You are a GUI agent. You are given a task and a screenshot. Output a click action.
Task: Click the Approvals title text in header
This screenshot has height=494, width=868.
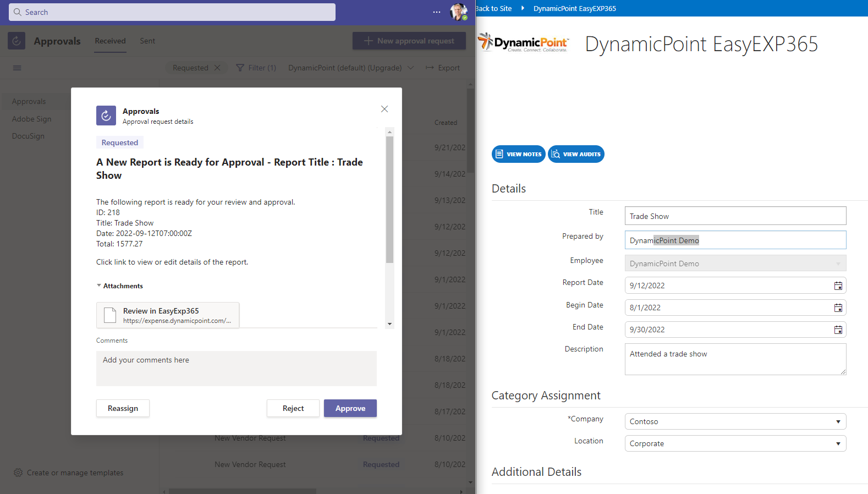coord(57,41)
